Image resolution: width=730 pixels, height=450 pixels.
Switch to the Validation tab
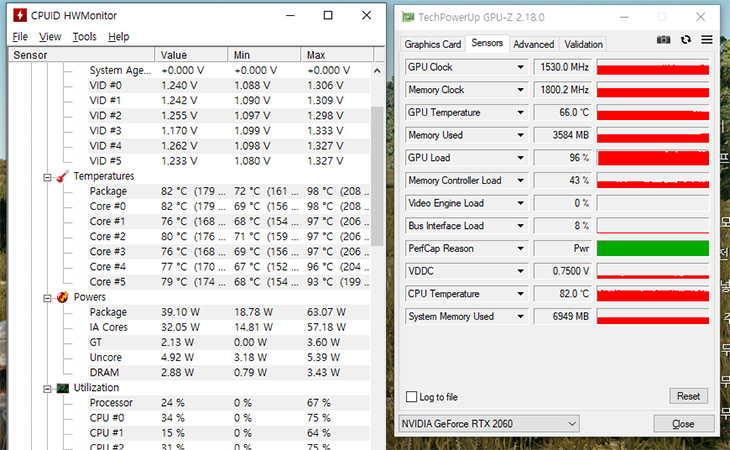[583, 45]
